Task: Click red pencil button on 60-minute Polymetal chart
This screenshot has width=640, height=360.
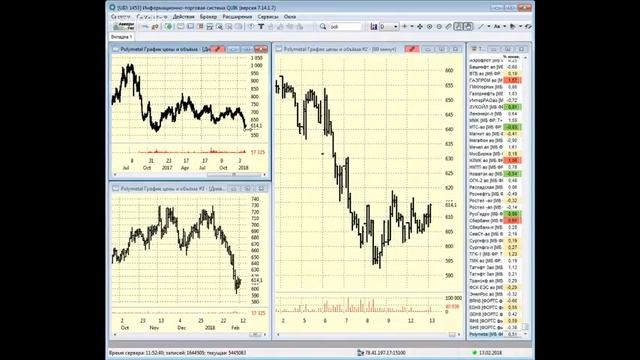Action: (412, 49)
